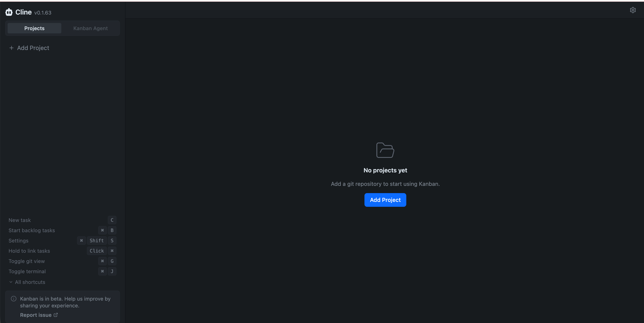Image resolution: width=644 pixels, height=323 pixels.
Task: Open settings via the gear icon
Action: point(632,10)
